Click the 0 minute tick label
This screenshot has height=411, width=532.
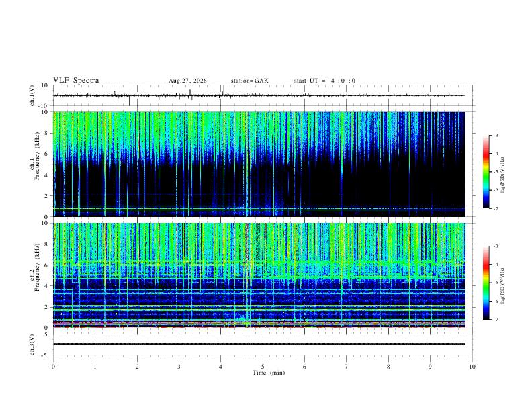point(53,367)
